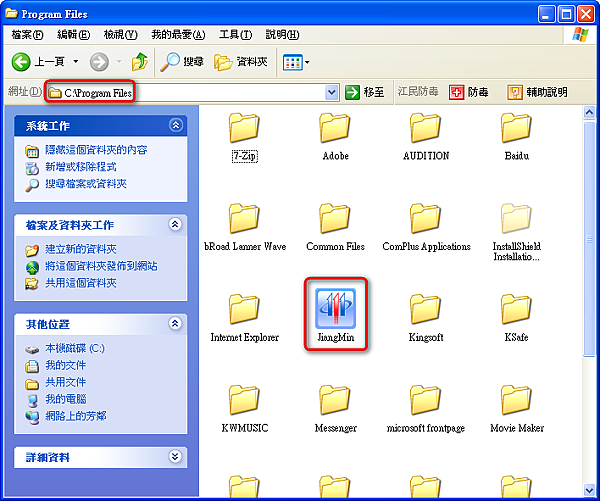Click 隱藏這個資料夾的內容 link
The width and height of the screenshot is (600, 501).
pyautogui.click(x=96, y=150)
